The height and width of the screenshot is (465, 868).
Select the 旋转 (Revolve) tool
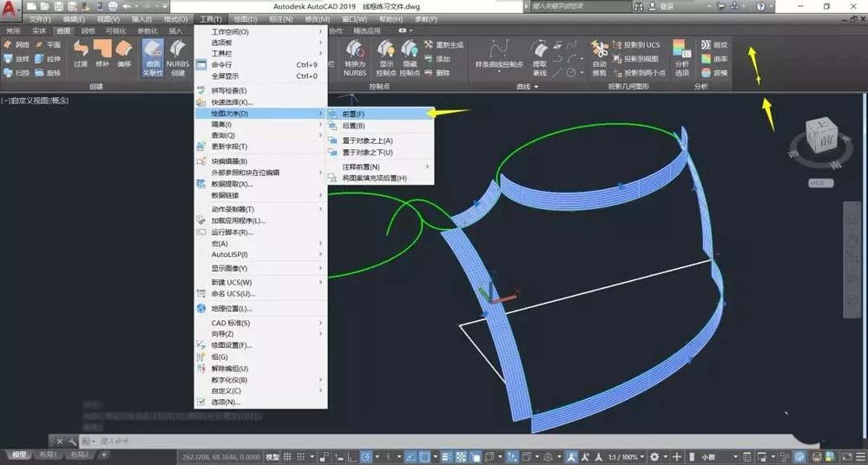point(48,73)
